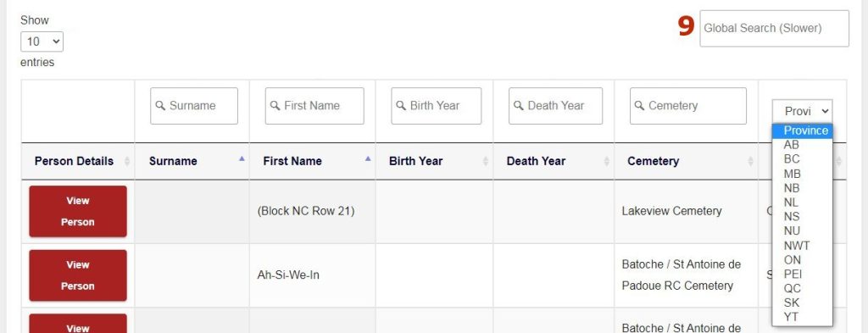Viewport: 868px width, 333px height.
Task: Click into the First Name filter box
Action: pyautogui.click(x=314, y=106)
